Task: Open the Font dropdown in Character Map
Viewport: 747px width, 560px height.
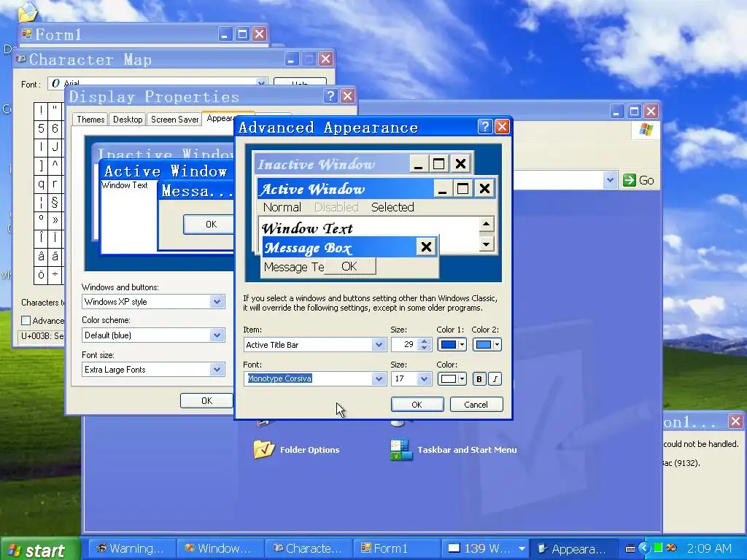Action: pos(261,83)
